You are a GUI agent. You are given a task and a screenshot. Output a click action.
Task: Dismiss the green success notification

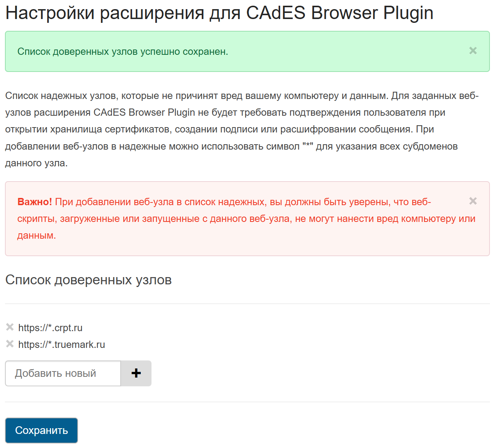473,51
